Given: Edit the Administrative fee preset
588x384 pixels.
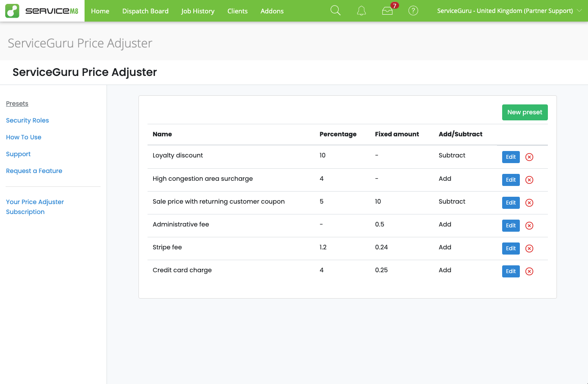Looking at the screenshot, I should [x=511, y=226].
